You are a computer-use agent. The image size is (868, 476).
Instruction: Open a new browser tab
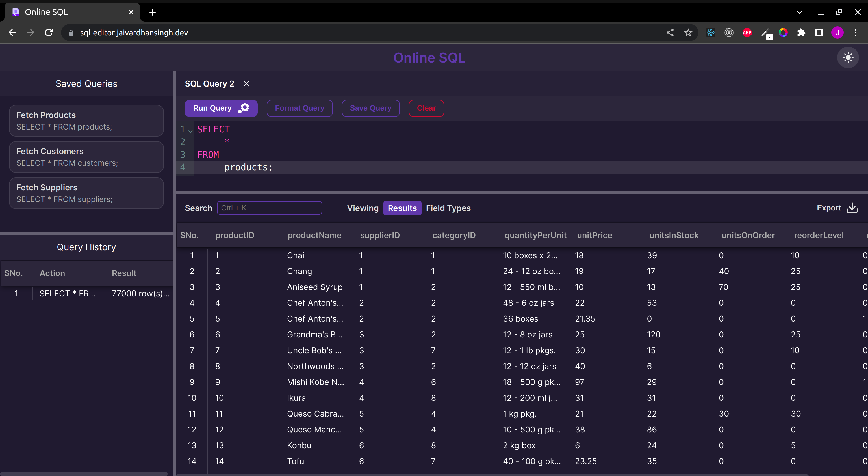coord(153,12)
